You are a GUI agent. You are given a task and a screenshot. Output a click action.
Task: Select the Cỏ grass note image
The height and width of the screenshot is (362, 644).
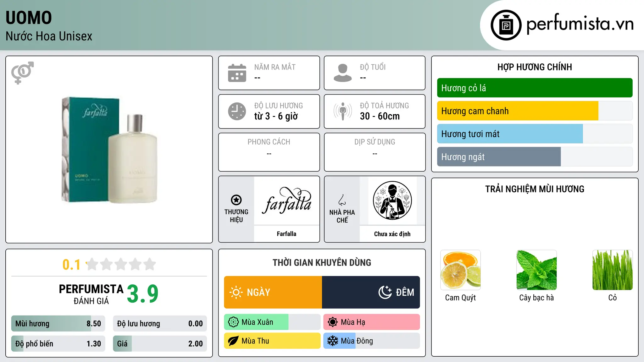(613, 270)
